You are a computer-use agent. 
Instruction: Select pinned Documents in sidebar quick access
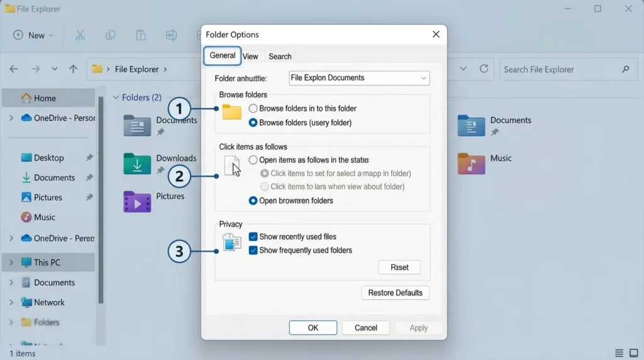[x=48, y=177]
